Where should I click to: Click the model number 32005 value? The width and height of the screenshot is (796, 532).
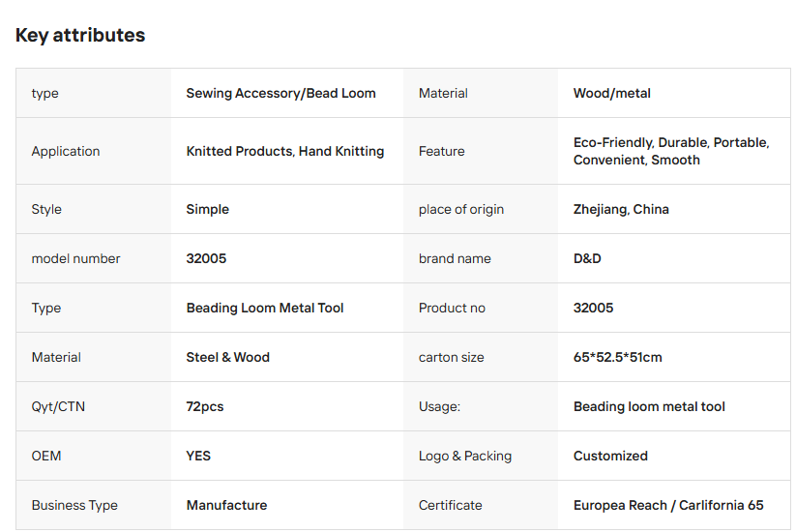click(x=206, y=258)
